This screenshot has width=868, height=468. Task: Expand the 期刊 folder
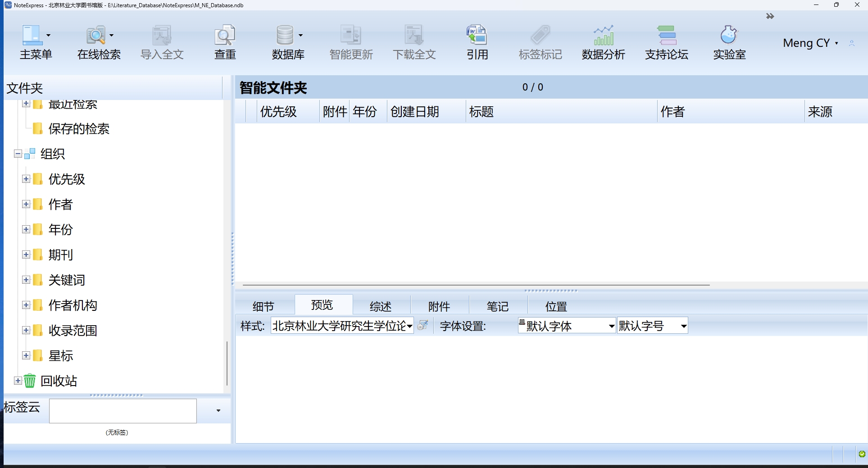[26, 254]
